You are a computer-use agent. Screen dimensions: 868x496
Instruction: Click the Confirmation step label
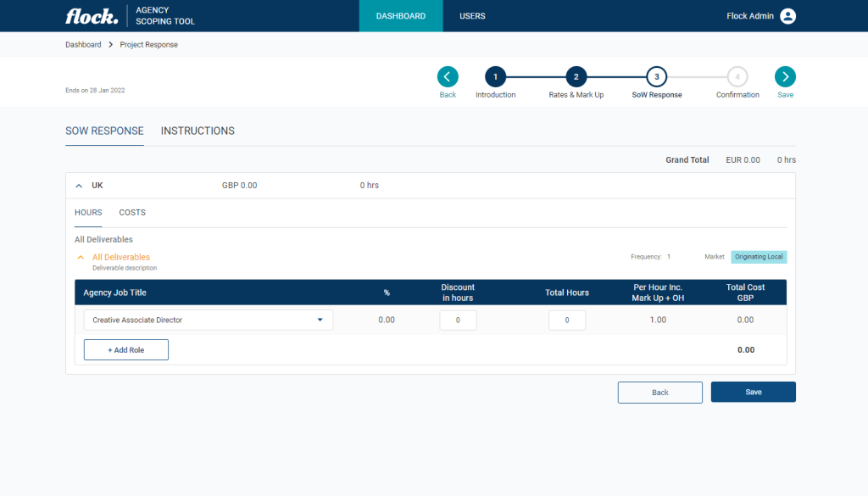pos(737,95)
